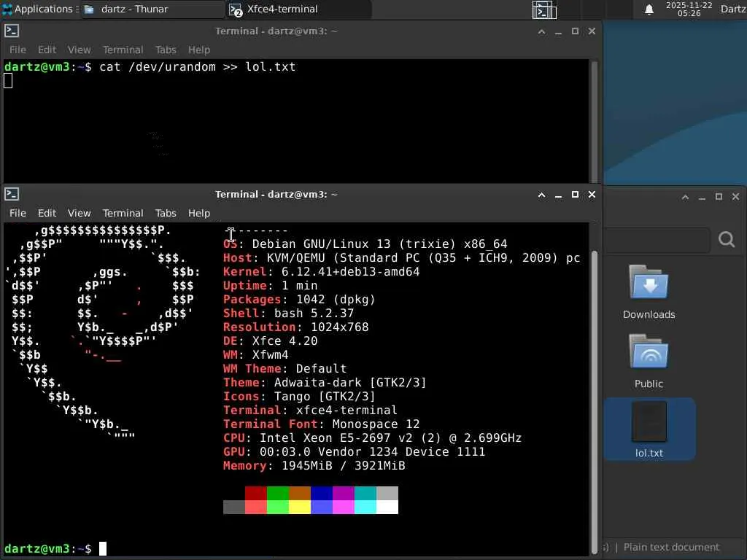The image size is (747, 560).
Task: Click Thunar's location bar field
Action: [657, 239]
